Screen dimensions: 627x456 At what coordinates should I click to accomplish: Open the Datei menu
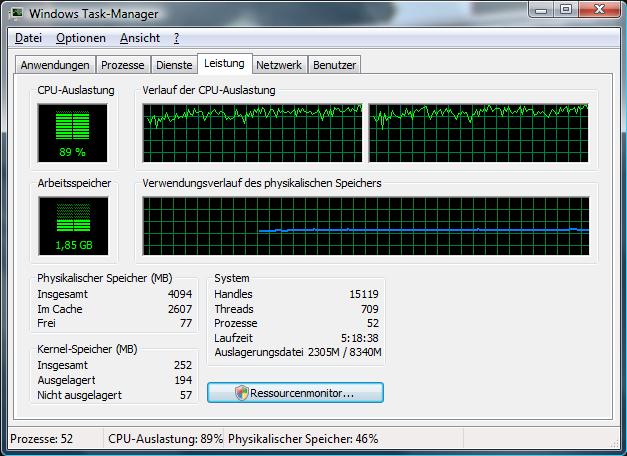point(28,38)
